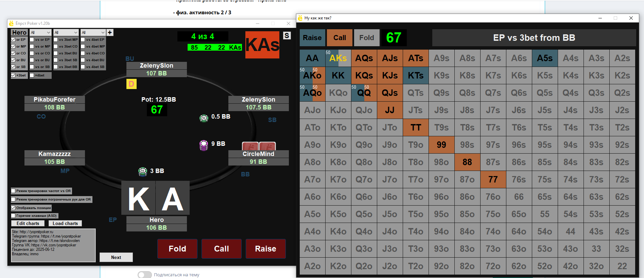This screenshot has height=278, width=644.
Task: Toggle the 'or EP' checkbox
Action: pyautogui.click(x=13, y=40)
